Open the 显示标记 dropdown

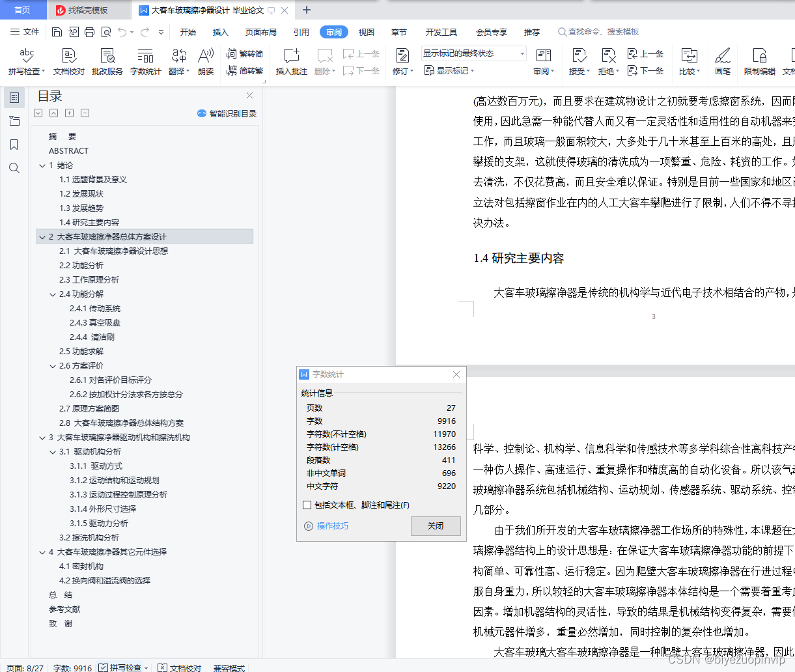449,70
